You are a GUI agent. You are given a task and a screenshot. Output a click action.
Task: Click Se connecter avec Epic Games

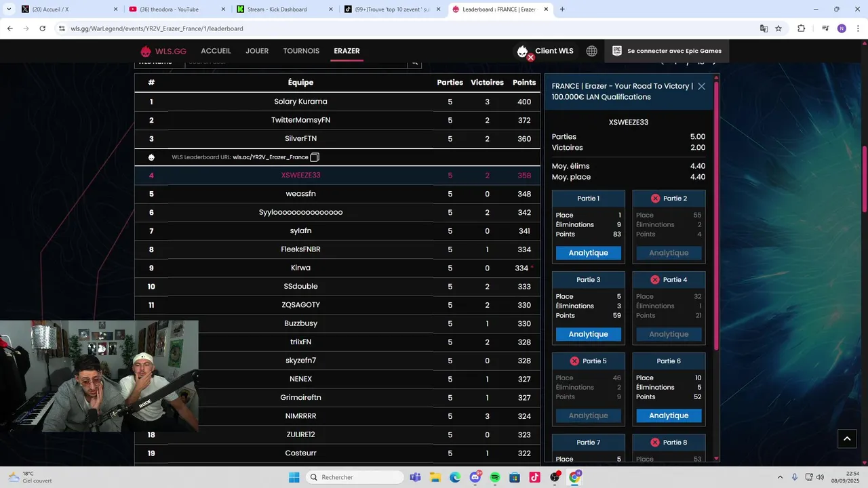(667, 51)
